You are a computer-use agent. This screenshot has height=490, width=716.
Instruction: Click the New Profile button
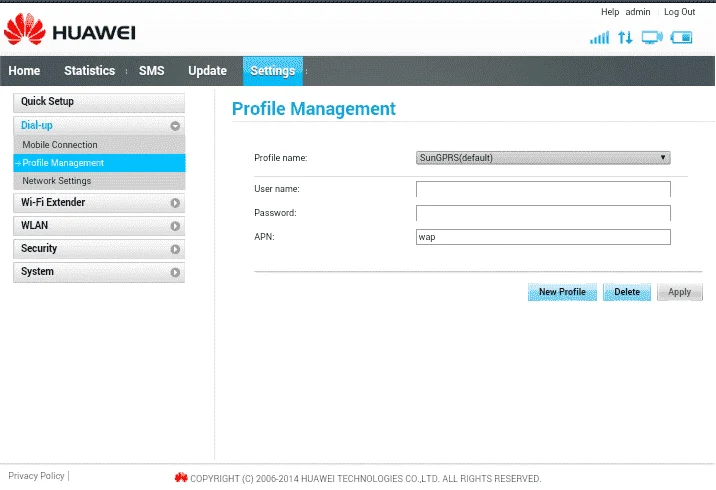(562, 292)
